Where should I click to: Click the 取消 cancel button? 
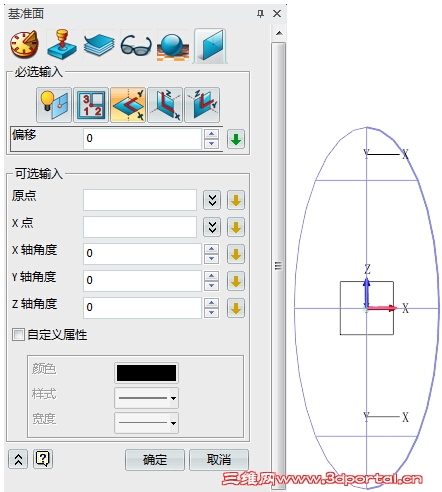(x=219, y=460)
